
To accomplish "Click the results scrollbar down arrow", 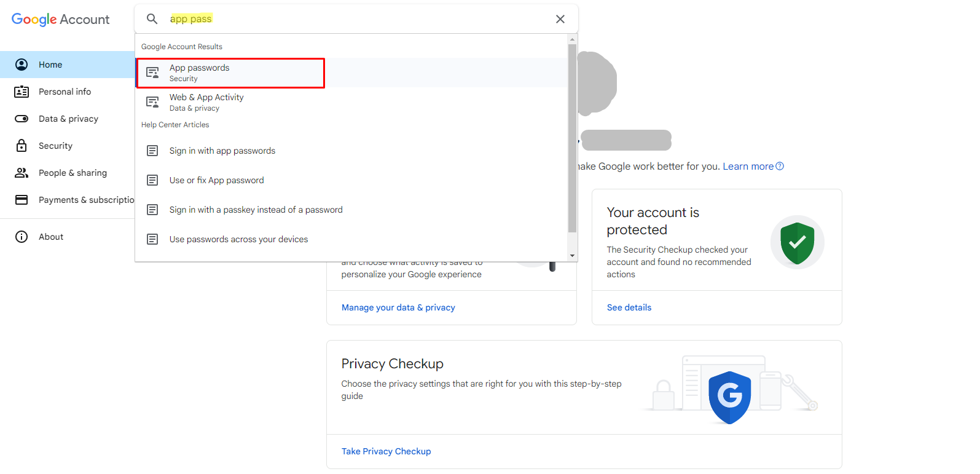I will point(573,256).
